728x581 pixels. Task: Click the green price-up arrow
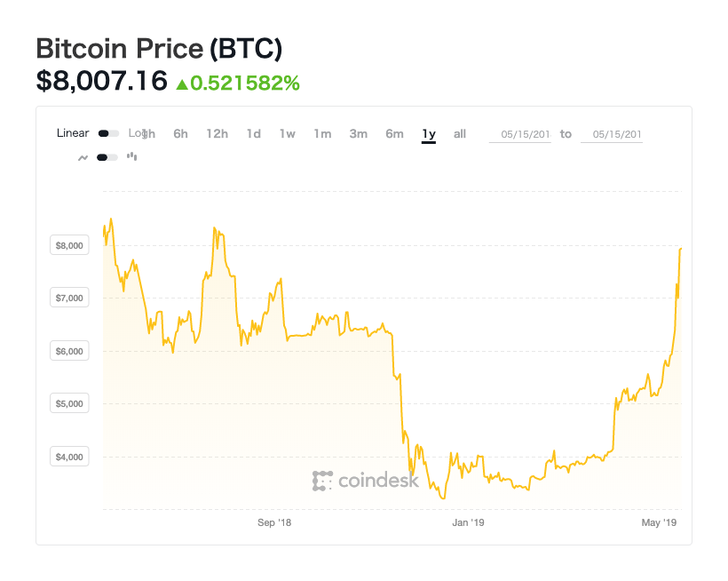[x=182, y=84]
